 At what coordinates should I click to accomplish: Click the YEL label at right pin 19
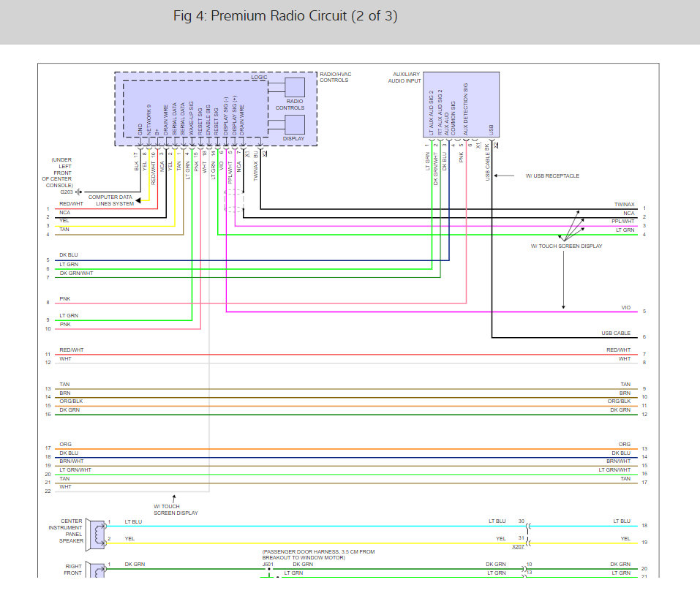(x=625, y=538)
